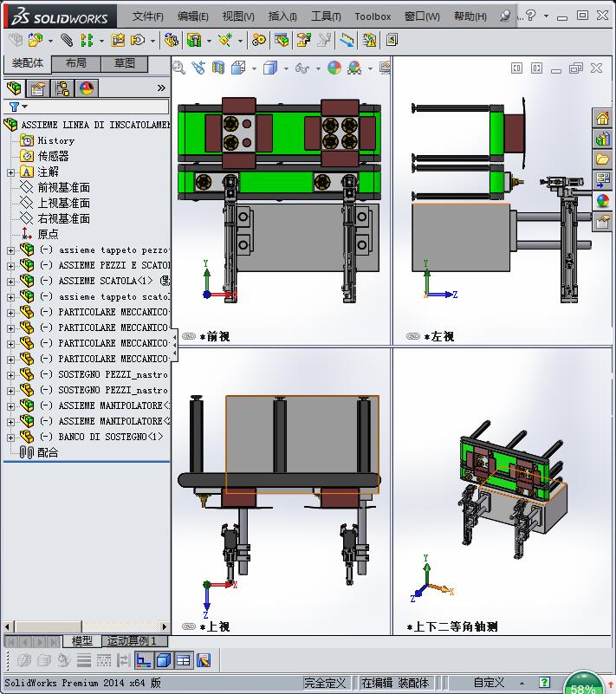616x694 pixels.
Task: Open the DisplayManager tab icon
Action: 87,88
